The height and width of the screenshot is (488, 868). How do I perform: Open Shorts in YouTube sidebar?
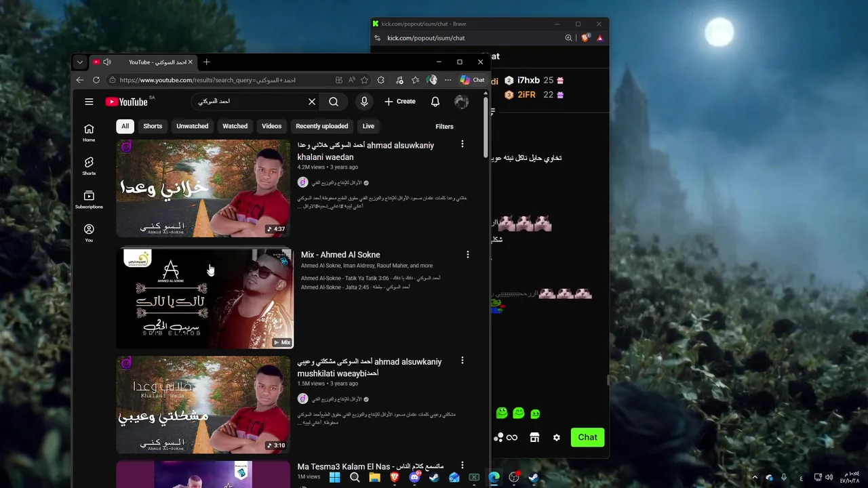[89, 166]
